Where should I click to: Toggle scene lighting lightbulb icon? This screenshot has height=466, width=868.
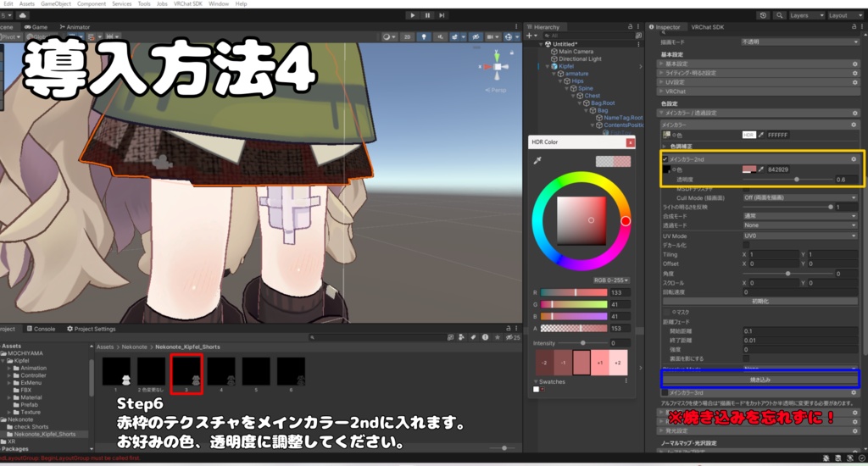click(424, 37)
